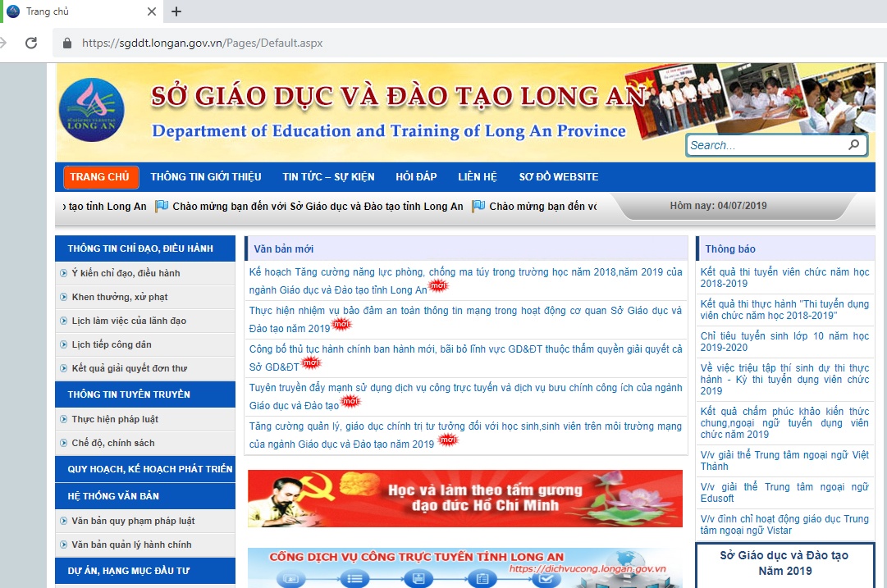Click inside the Search input field

coord(763,144)
